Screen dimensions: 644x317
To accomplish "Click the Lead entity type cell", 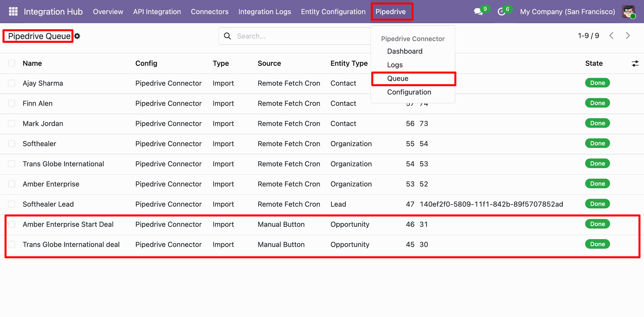I will click(x=338, y=204).
